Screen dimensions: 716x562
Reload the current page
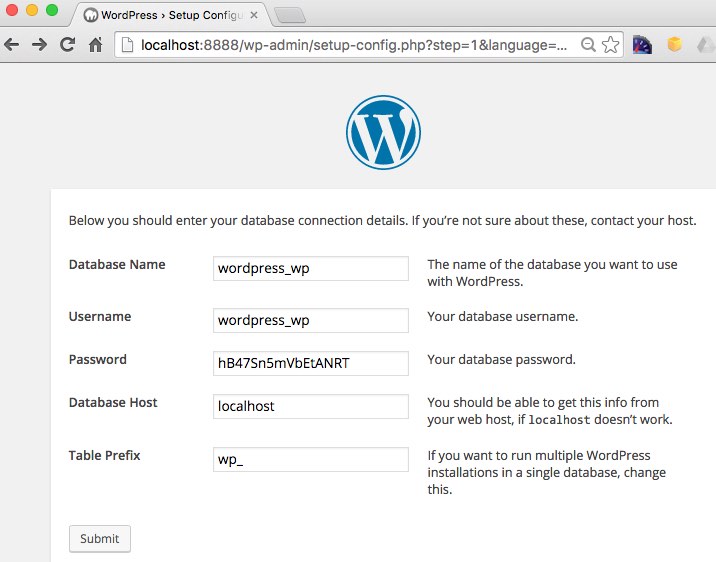click(x=68, y=44)
